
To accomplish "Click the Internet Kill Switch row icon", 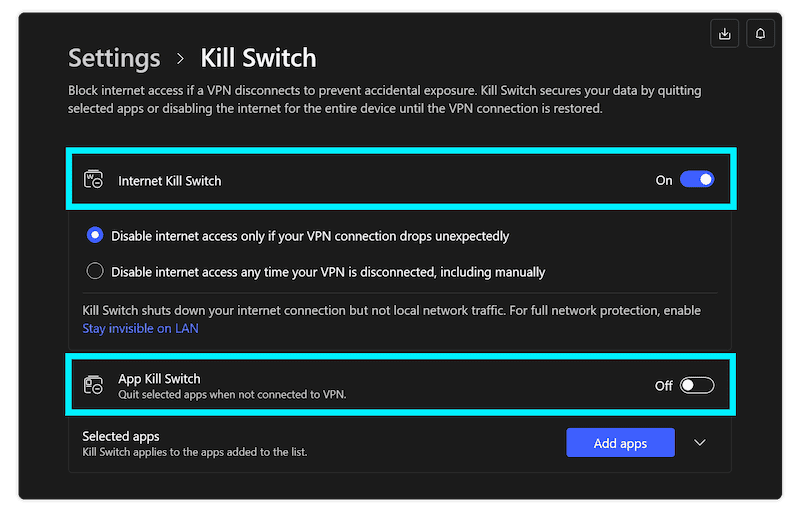I will point(93,180).
